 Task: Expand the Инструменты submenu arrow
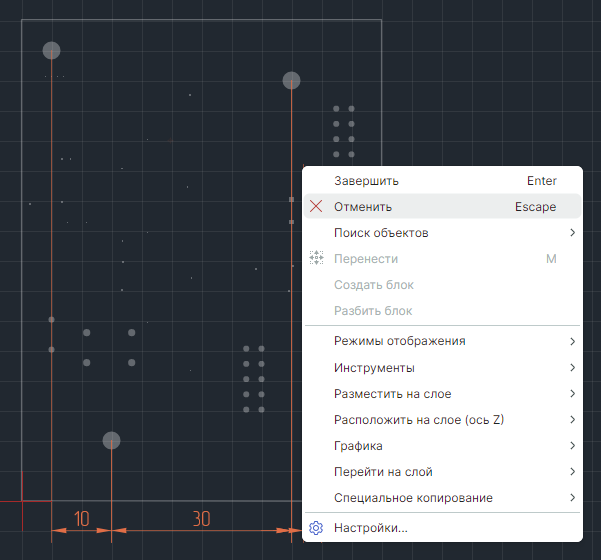point(573,368)
